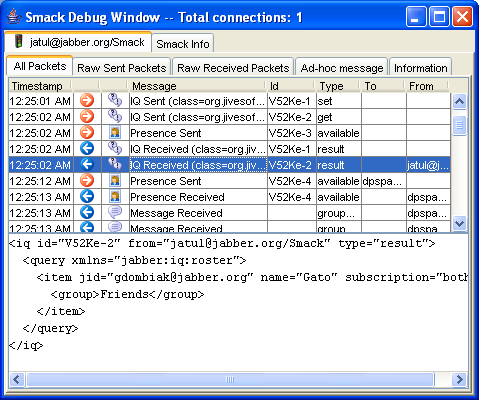This screenshot has width=479, height=400.
Task: Click packet table scroll up arrow
Action: 459,101
